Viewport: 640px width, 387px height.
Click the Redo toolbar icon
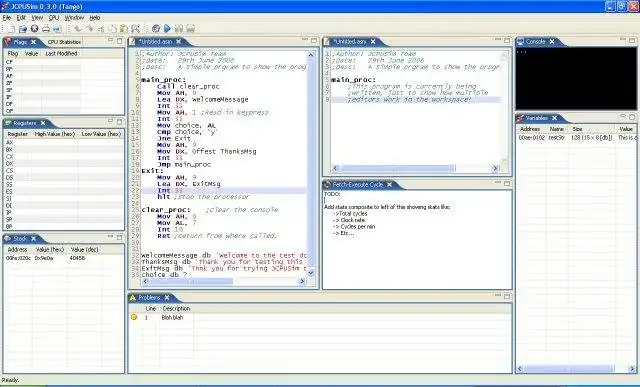(89, 29)
